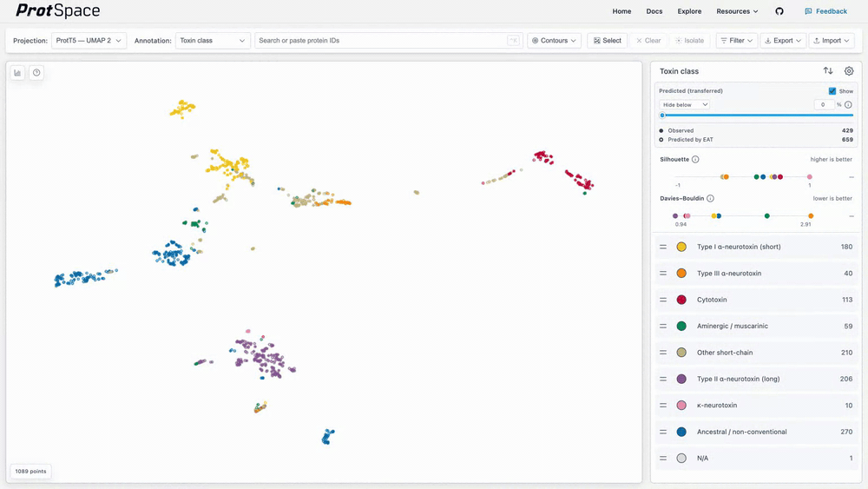Open the Projection dropdown ProtT5 — UMAP 2
The image size is (868, 489).
click(x=89, y=41)
